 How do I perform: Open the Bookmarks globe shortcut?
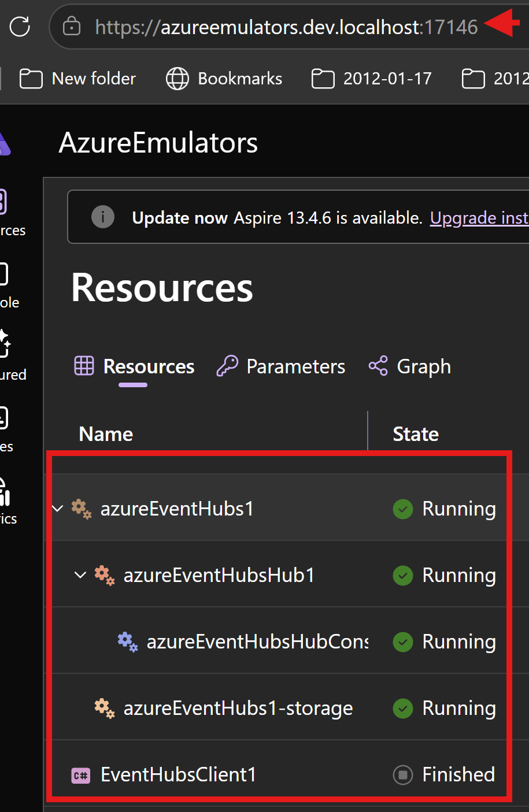coord(224,79)
